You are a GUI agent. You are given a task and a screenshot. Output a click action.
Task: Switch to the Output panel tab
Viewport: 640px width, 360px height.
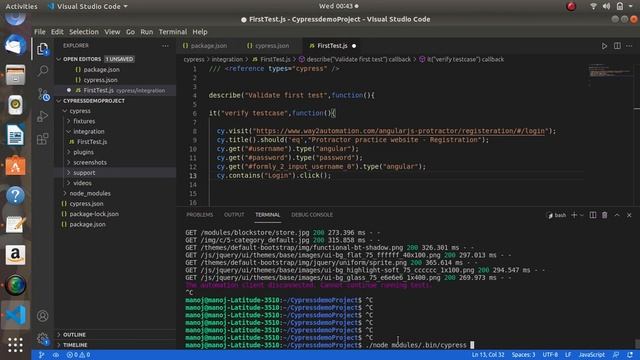(234, 215)
